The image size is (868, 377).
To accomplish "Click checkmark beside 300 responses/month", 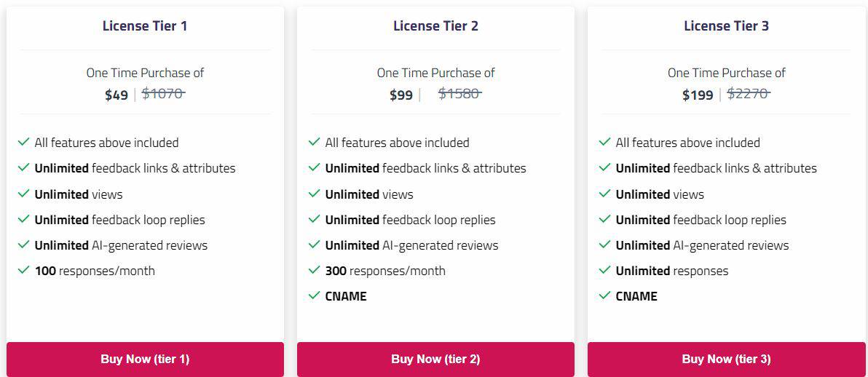I will (314, 270).
